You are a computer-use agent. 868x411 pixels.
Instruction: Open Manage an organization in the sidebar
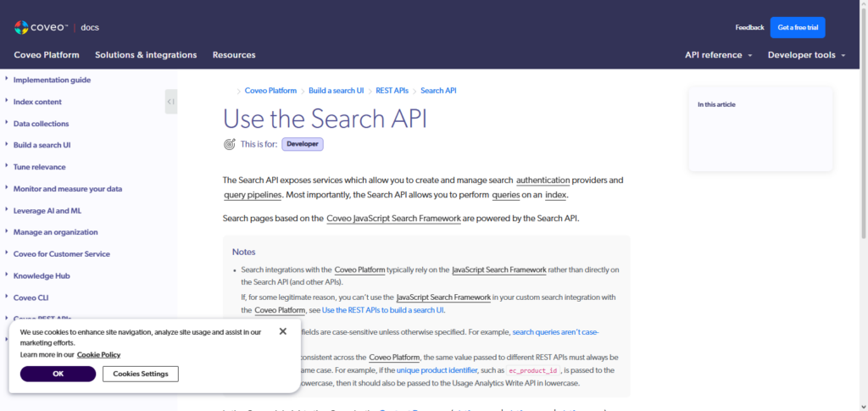pyautogui.click(x=55, y=232)
